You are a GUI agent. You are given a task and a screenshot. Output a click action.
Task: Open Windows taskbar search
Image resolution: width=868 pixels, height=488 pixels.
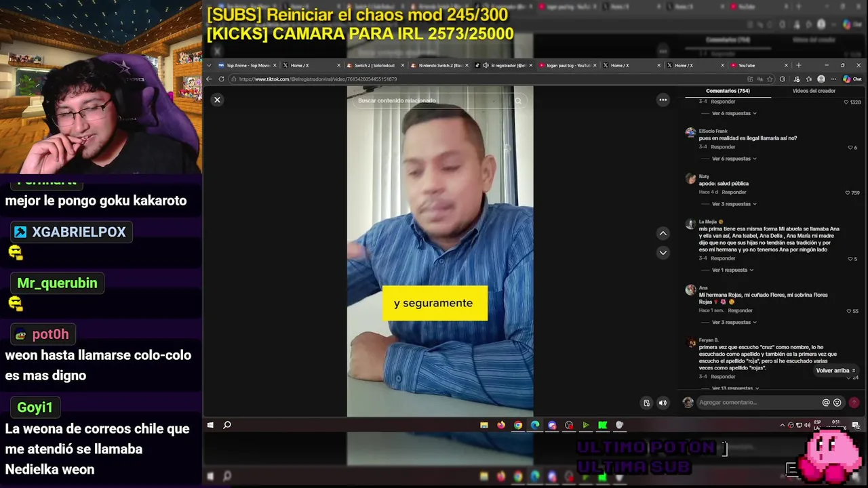tap(227, 425)
